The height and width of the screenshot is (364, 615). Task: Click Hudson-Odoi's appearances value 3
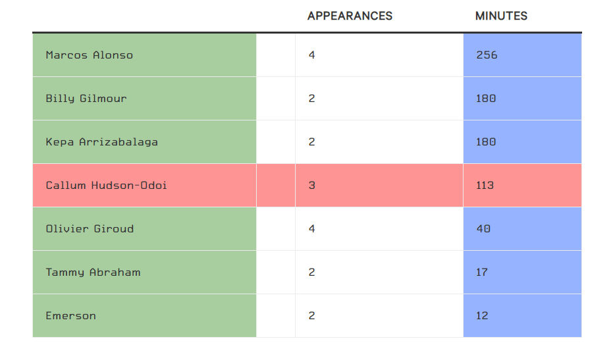point(312,186)
